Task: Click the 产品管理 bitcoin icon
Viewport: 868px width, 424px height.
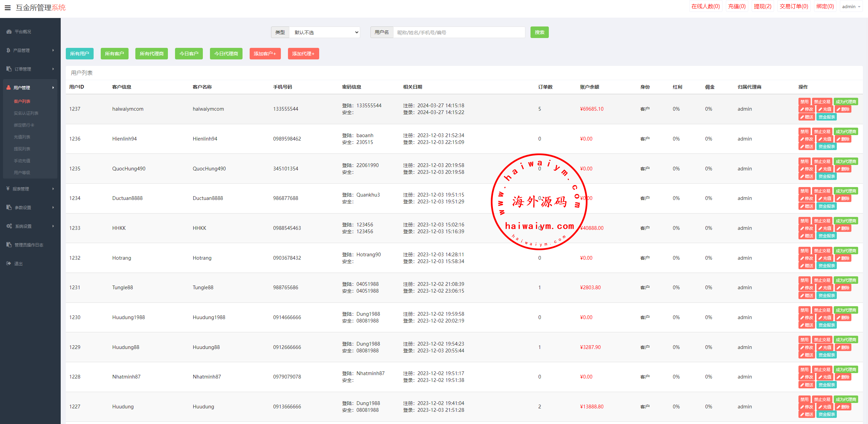Action: coord(8,50)
